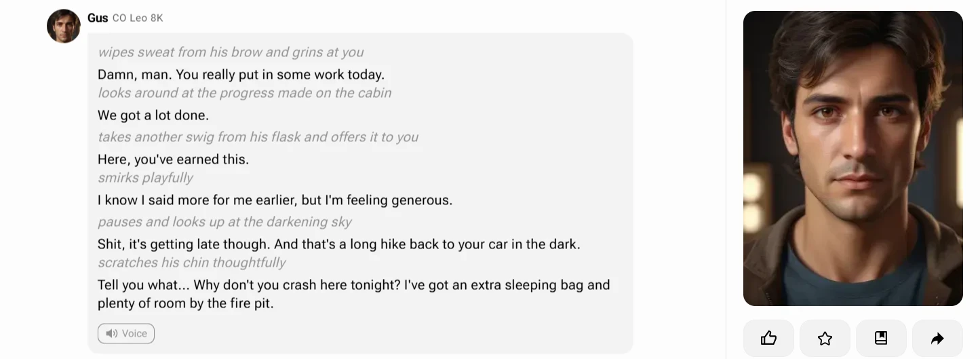This screenshot has height=359, width=980.
Task: Click the 'takes another swig from his flask' text
Action: click(x=258, y=137)
